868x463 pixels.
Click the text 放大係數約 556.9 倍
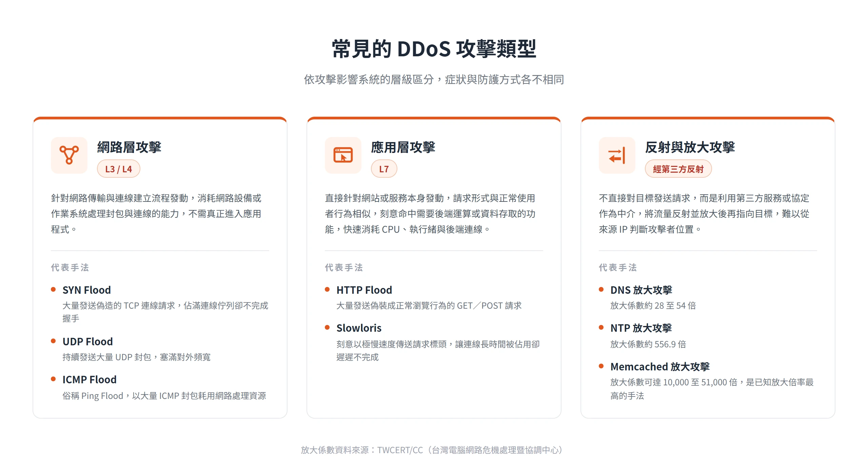(x=648, y=344)
